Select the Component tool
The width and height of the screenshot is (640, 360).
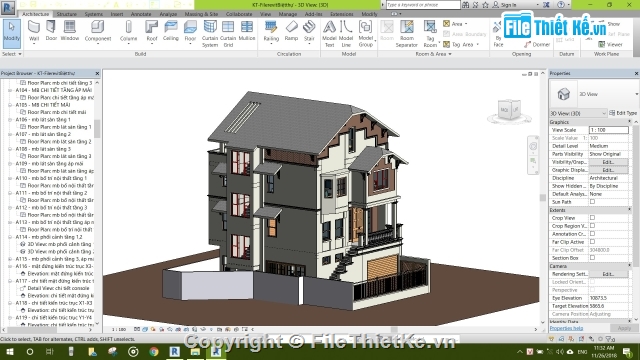[98, 32]
